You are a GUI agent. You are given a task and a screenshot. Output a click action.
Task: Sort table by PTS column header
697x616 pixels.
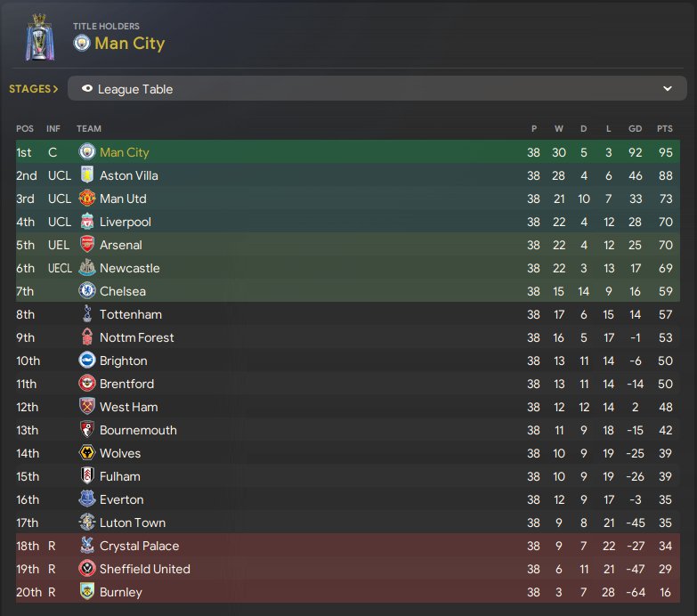(x=665, y=128)
